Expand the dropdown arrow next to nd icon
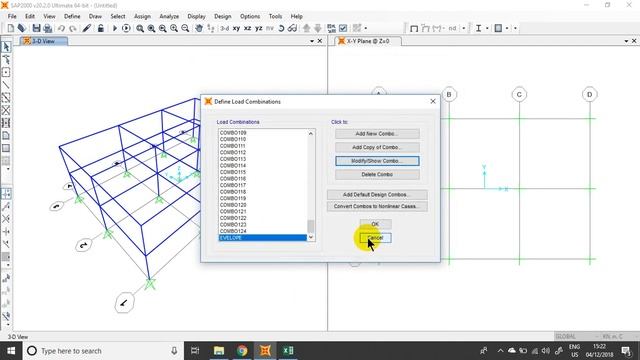The image size is (640, 360). pos(464,28)
